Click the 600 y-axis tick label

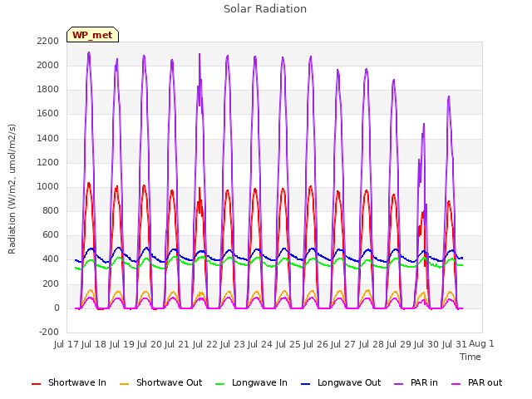click(51, 234)
